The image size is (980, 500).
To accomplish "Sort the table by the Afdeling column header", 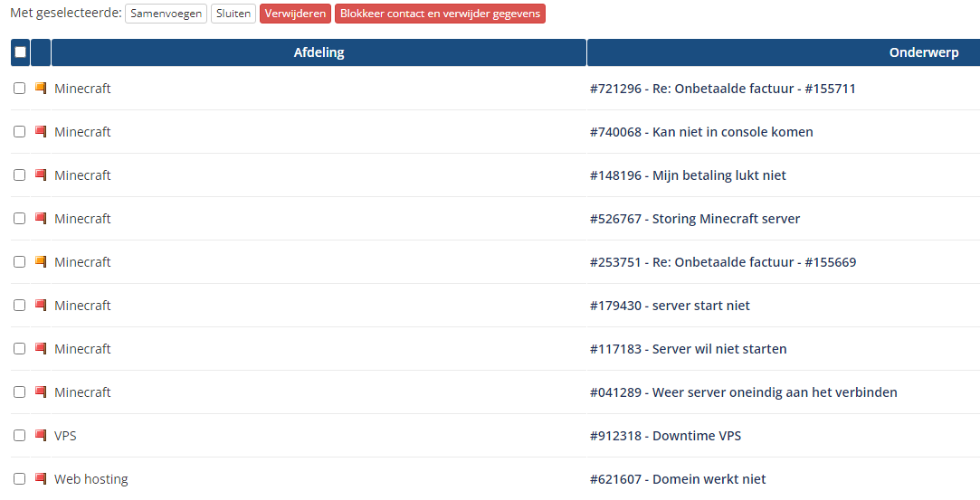I will 319,53.
